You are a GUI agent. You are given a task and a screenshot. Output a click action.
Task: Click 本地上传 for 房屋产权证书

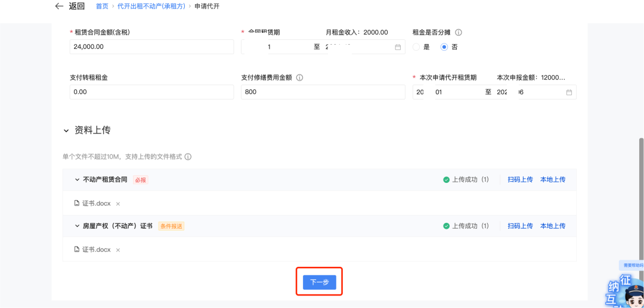coord(553,226)
